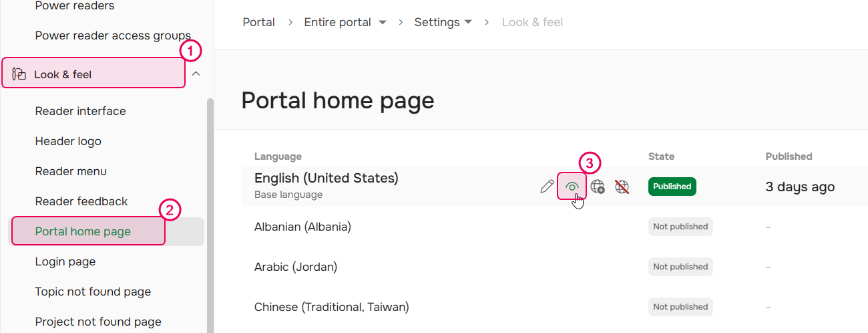Open the Settings breadcrumb dropdown arrow

pyautogui.click(x=468, y=23)
